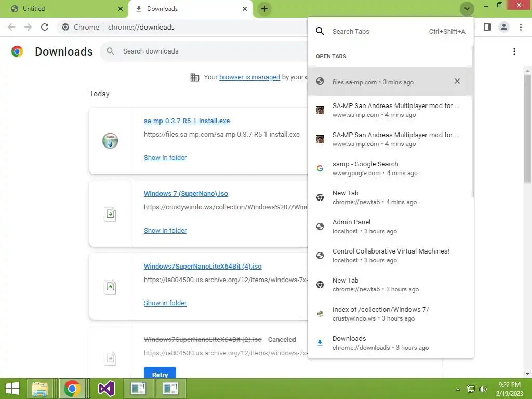Switch to files.sa-mp.com open tab
This screenshot has width=532, height=399.
point(390,81)
